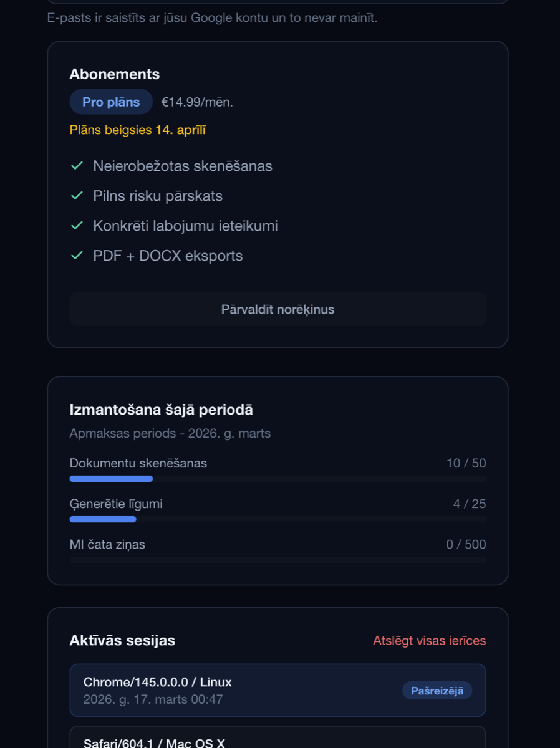Click the MI čata ziņas progress bar
The height and width of the screenshot is (748, 560).
[278, 559]
